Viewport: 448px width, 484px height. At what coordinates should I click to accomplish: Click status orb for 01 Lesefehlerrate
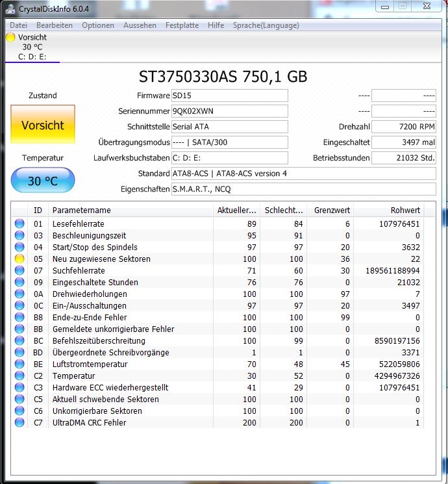tap(19, 223)
